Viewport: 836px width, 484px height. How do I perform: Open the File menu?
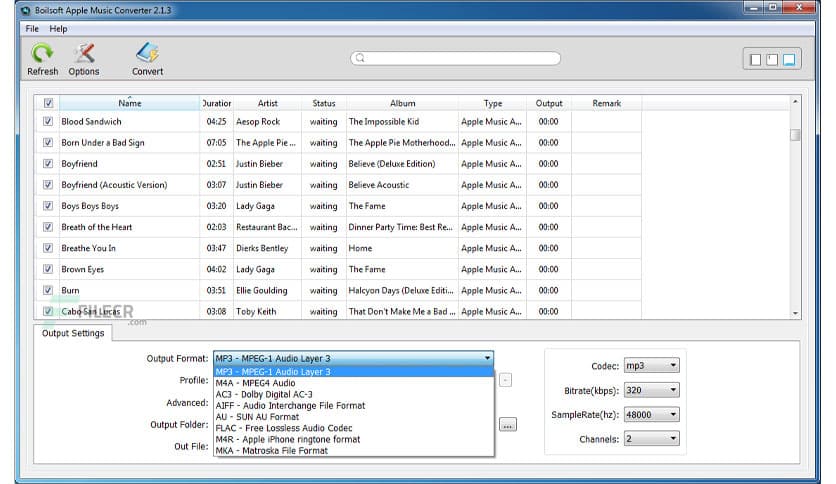(x=32, y=29)
